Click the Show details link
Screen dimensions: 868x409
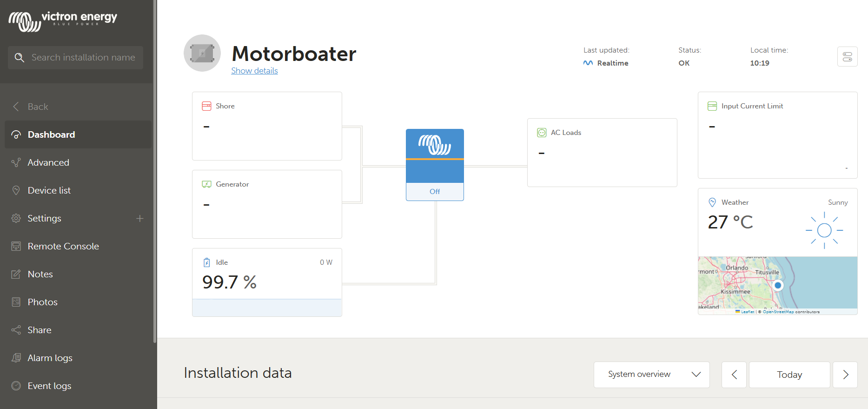pyautogui.click(x=254, y=71)
